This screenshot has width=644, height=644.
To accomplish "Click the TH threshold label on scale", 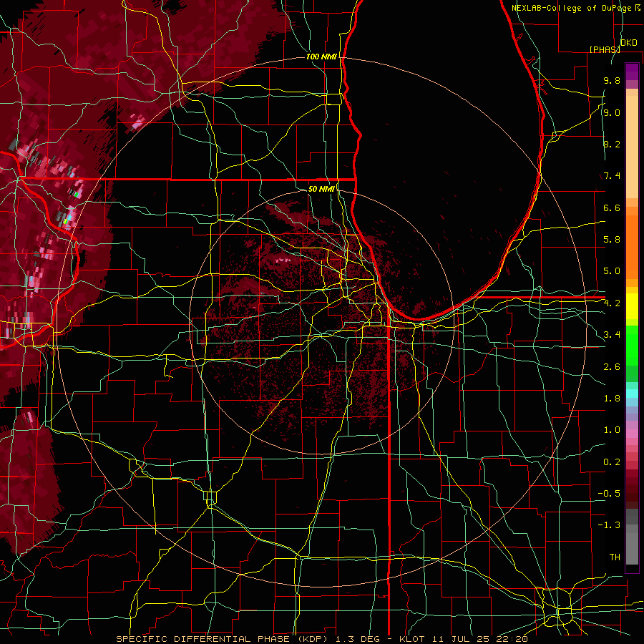I will (x=615, y=557).
